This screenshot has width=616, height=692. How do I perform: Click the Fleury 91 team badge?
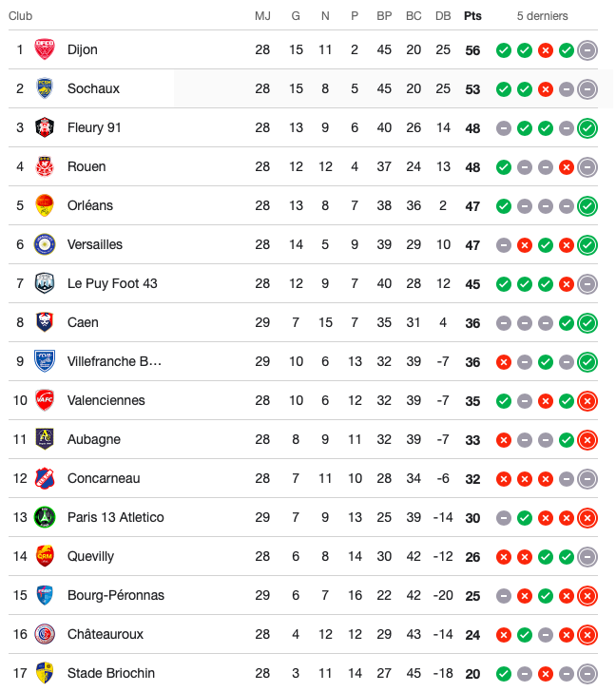(x=45, y=127)
